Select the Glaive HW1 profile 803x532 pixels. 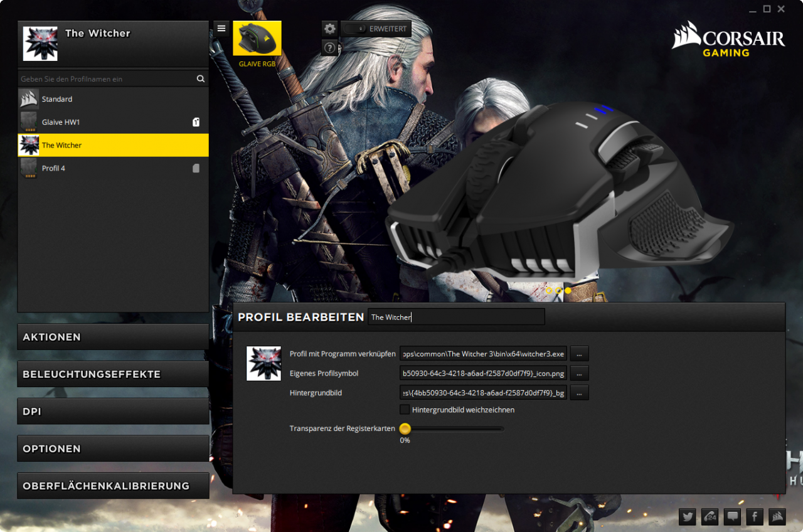tap(113, 122)
